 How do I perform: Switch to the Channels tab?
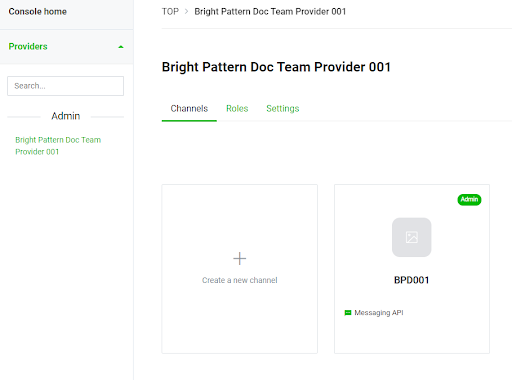[x=189, y=109]
